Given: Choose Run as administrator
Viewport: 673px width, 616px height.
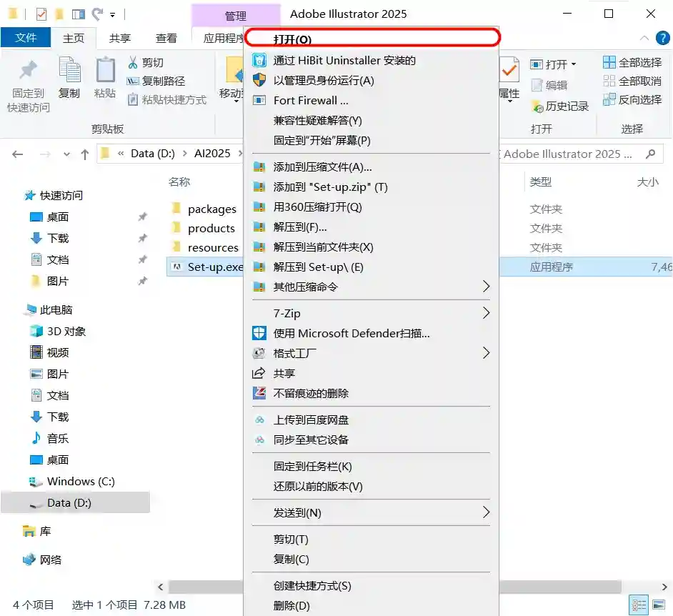Looking at the screenshot, I should tap(323, 81).
